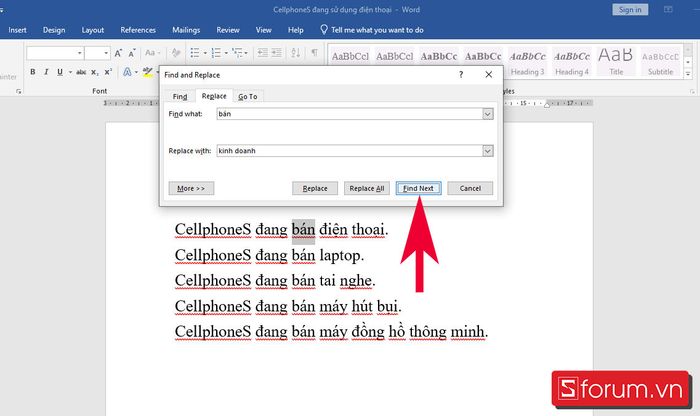Open Font dialog launcher
Viewport: 700px width, 416px height.
coord(18,91)
